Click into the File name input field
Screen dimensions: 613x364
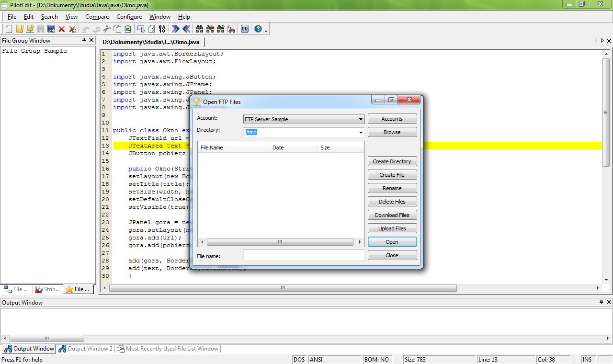pyautogui.click(x=304, y=255)
